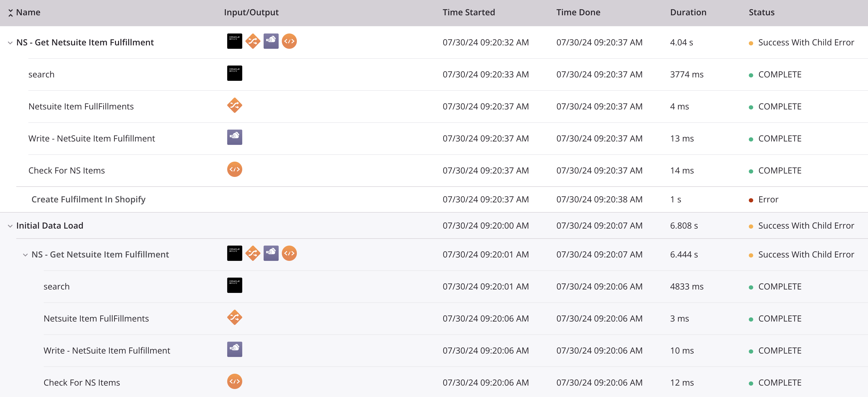868x397 pixels.
Task: Click the 4.04 s duration value
Action: 681,42
